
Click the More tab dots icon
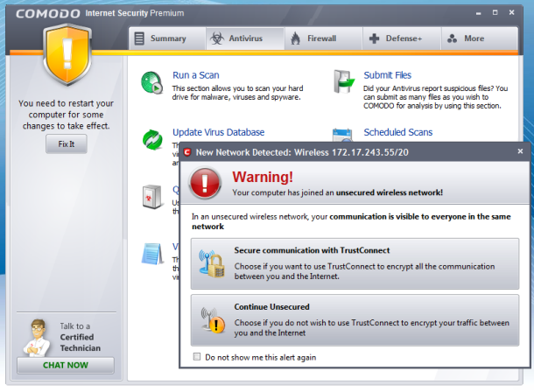[x=452, y=38]
